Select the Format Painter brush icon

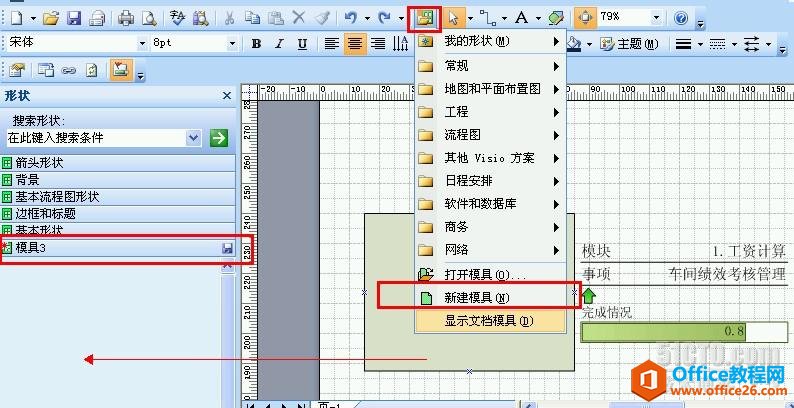[322, 19]
